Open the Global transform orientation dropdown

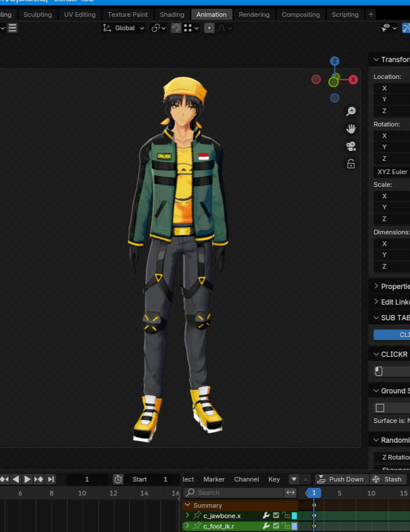(124, 28)
